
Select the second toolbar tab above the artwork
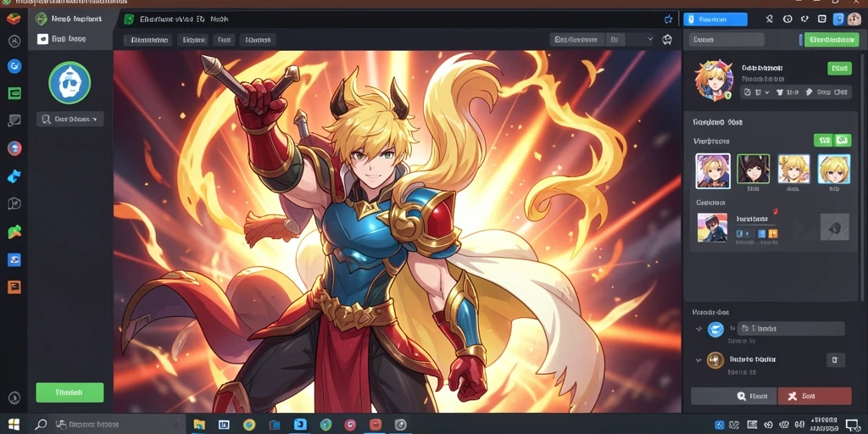pyautogui.click(x=193, y=40)
